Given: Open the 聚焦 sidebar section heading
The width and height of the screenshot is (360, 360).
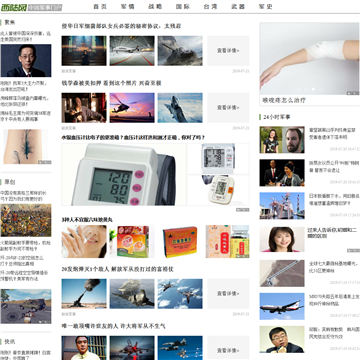Looking at the screenshot, I should [x=10, y=23].
